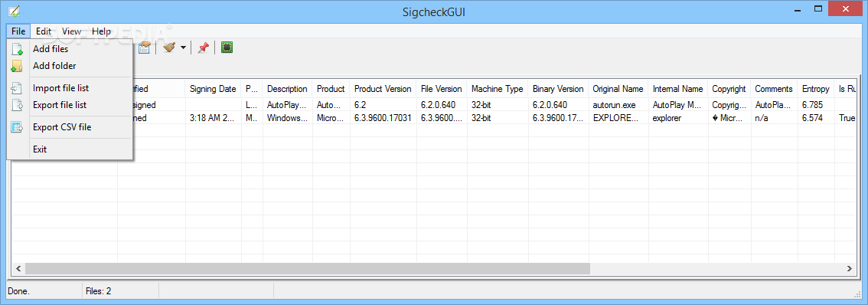Click Machine Type column header
This screenshot has width=868, height=305.
(497, 89)
